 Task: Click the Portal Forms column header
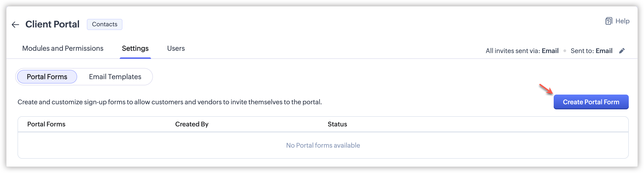pos(46,124)
